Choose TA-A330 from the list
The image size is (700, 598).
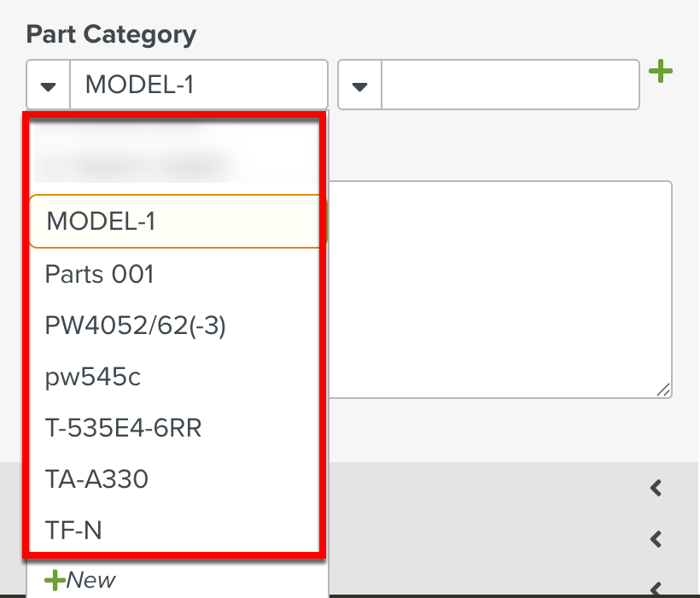point(96,479)
